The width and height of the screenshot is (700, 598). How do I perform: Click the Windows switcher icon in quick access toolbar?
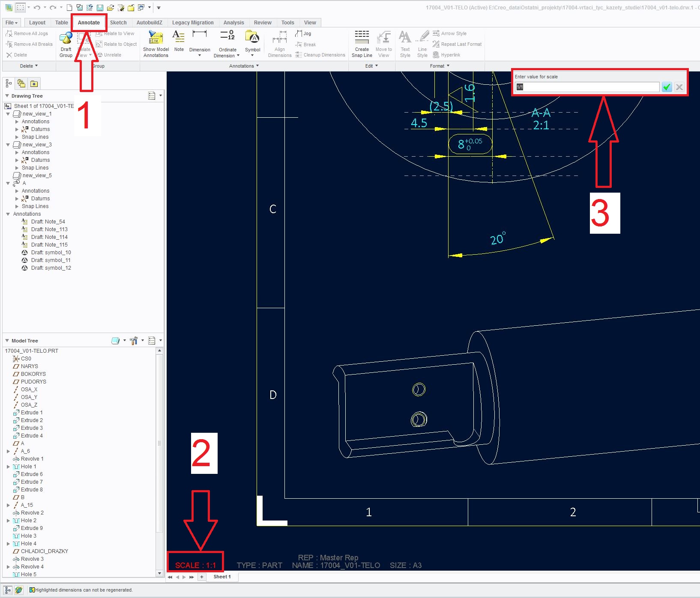point(141,8)
